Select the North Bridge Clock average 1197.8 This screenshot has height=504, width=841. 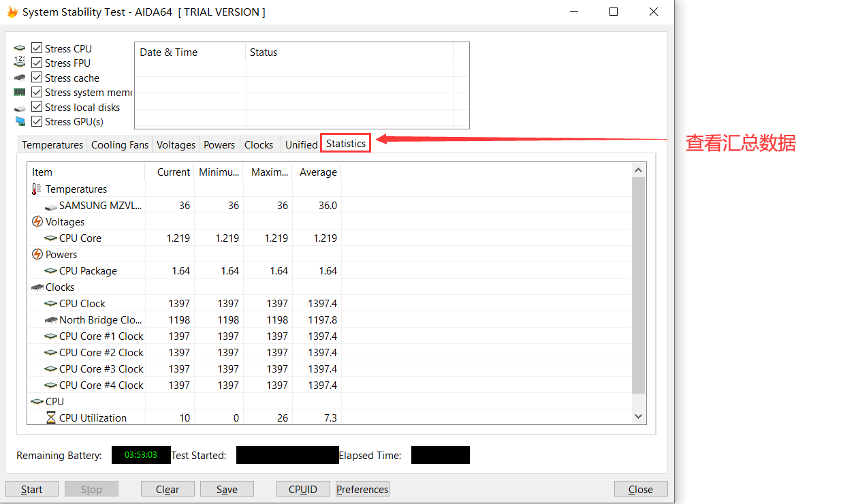[322, 320]
